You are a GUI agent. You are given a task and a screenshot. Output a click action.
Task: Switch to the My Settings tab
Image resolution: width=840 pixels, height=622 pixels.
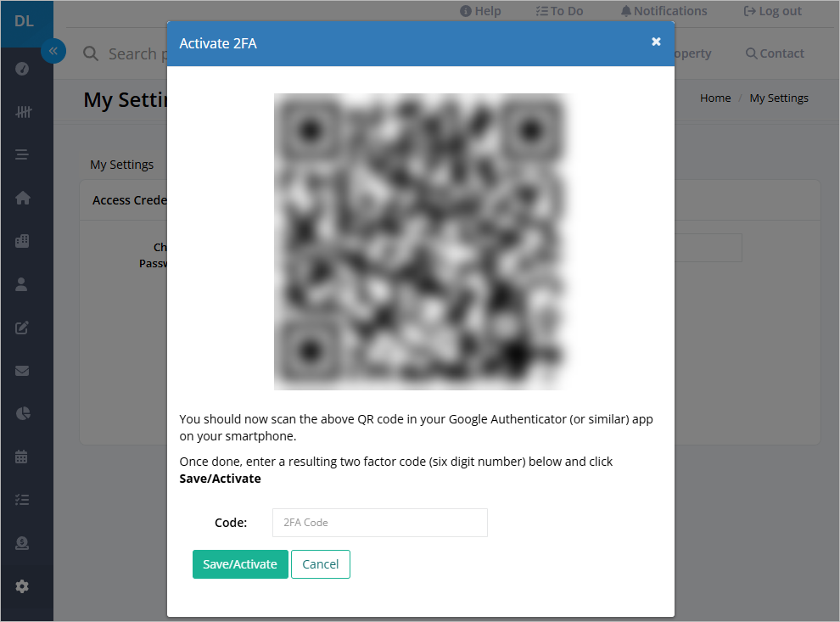122,164
